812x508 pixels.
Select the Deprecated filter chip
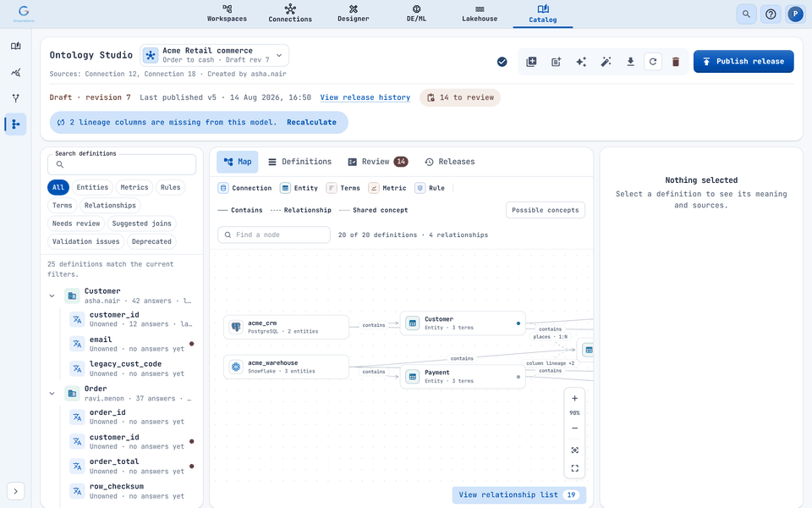151,241
